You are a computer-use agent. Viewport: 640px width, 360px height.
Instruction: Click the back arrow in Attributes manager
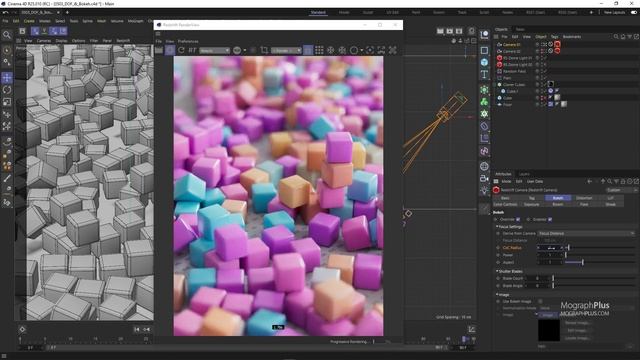(x=589, y=181)
